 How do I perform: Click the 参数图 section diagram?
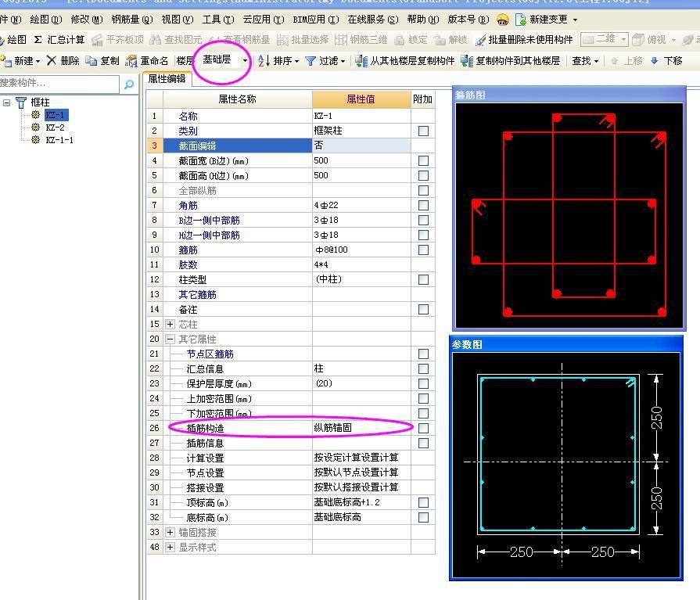coord(566,465)
